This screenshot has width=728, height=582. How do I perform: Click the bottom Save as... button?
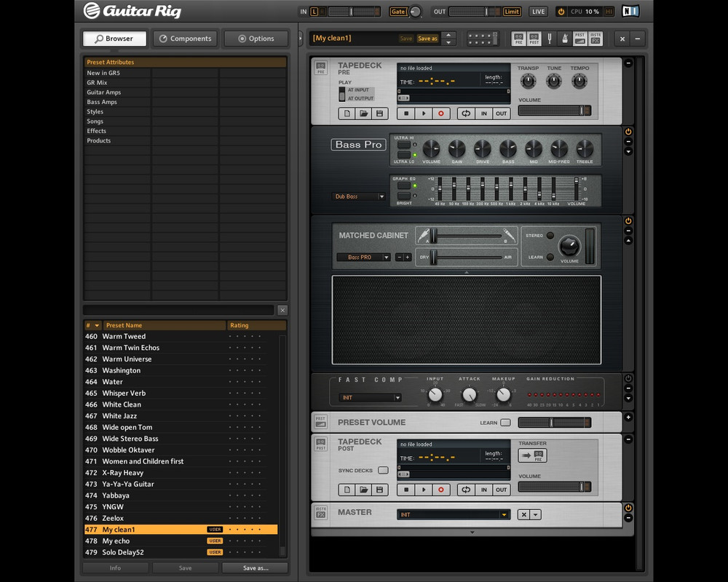tap(256, 568)
